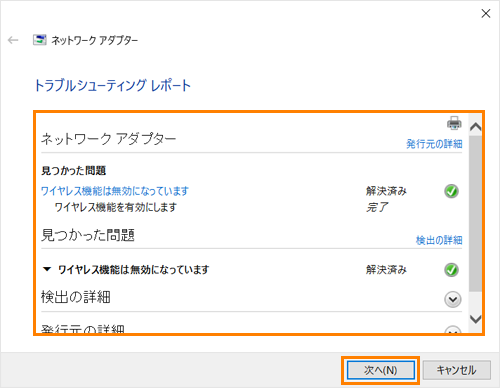The image size is (500, 388).
Task: Collapse the ワイヤレス機能は無効になっています triangle
Action: click(x=47, y=269)
